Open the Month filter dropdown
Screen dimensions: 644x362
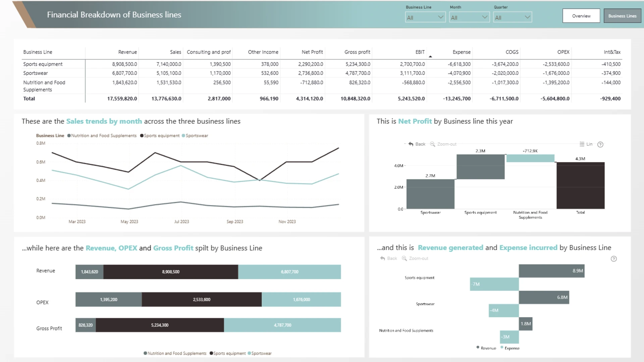(469, 17)
